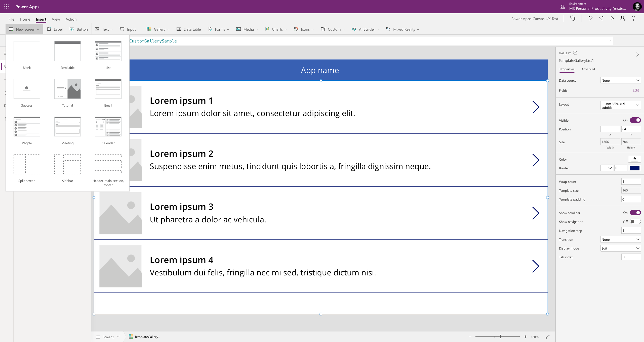This screenshot has width=644, height=342.
Task: Run the app preview
Action: click(x=612, y=18)
